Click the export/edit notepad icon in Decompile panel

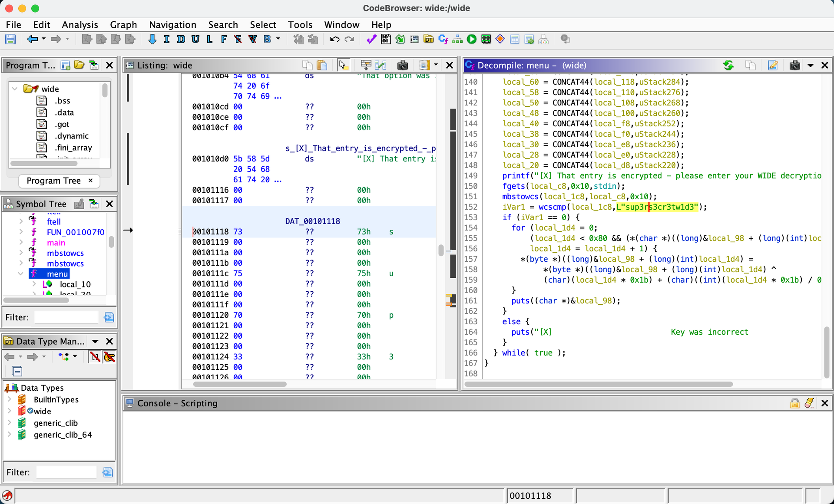(x=773, y=65)
